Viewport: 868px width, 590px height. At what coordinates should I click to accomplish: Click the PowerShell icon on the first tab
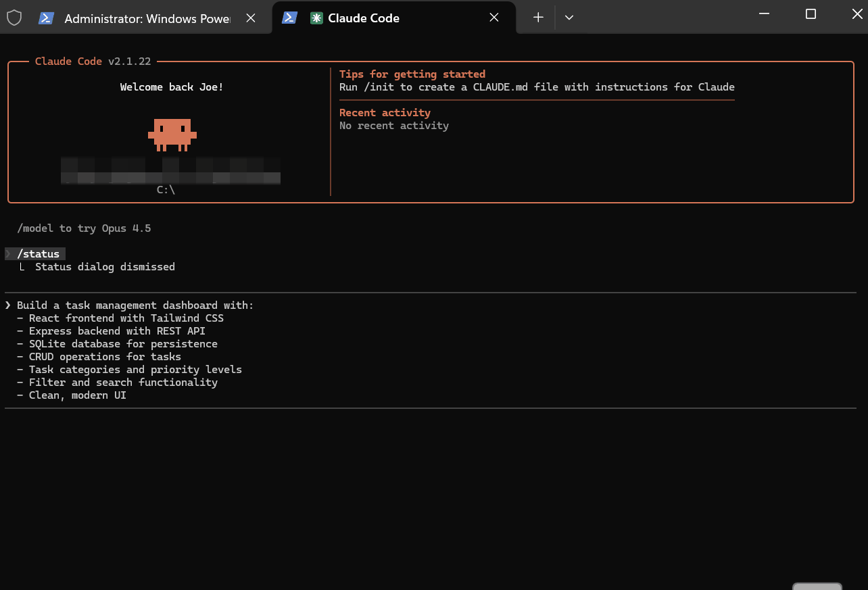point(47,18)
